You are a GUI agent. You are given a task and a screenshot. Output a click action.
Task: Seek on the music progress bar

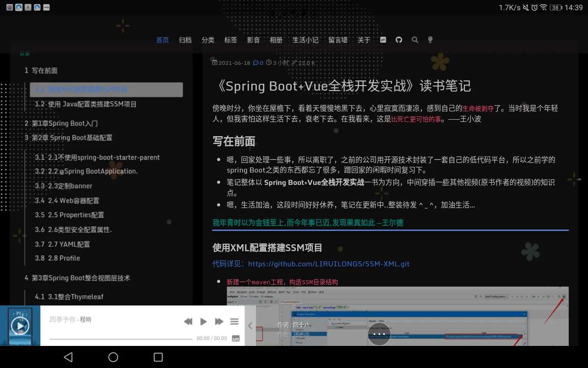pos(121,339)
